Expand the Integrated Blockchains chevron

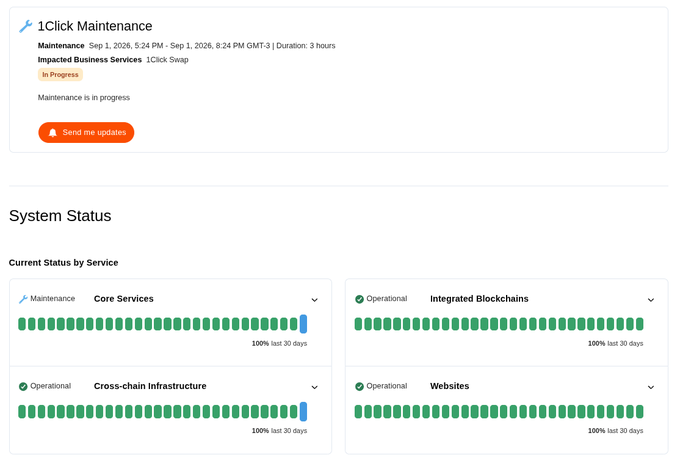(651, 300)
